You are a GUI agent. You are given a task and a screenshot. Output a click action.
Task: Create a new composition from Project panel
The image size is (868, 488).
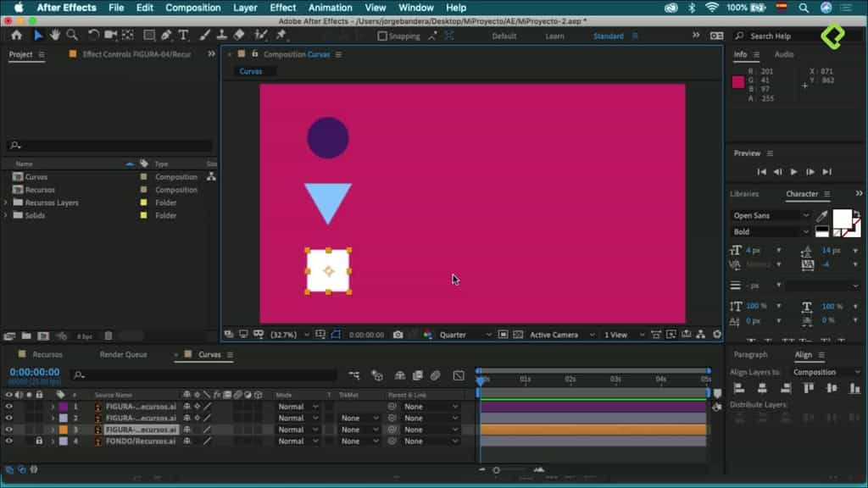point(43,335)
